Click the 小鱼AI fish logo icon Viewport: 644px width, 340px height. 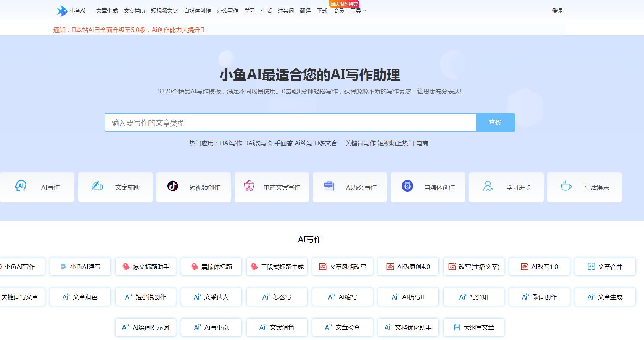(62, 11)
